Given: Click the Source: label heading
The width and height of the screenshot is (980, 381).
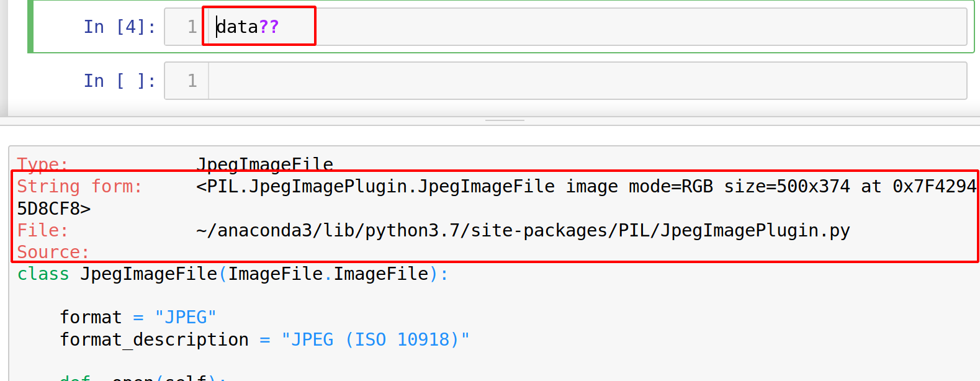Looking at the screenshot, I should [53, 252].
